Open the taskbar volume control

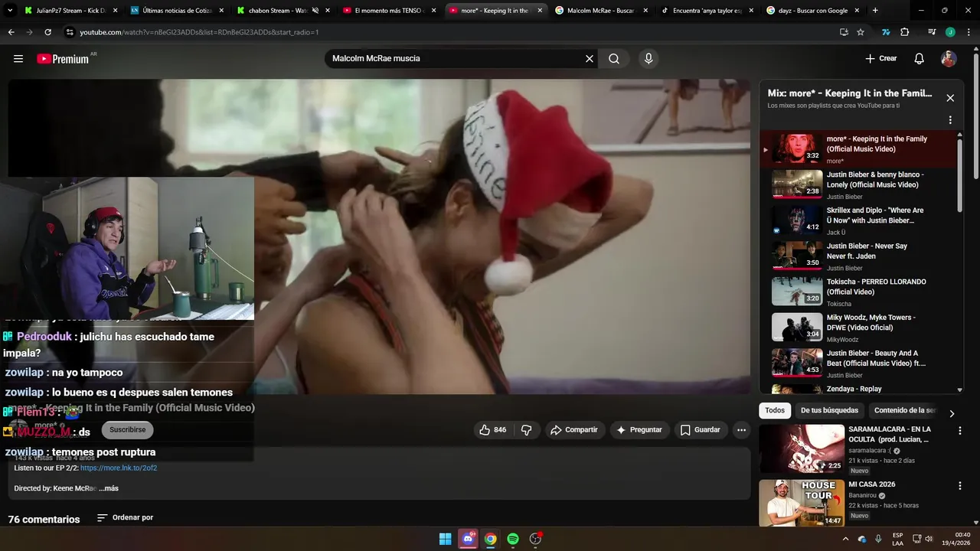(929, 539)
